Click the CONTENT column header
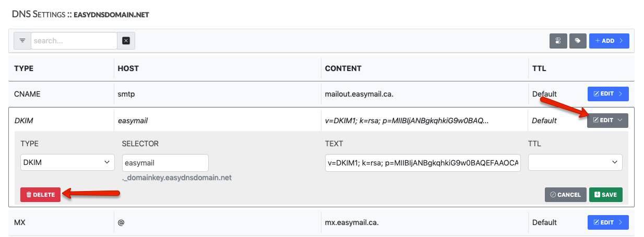644x237 pixels. click(343, 68)
